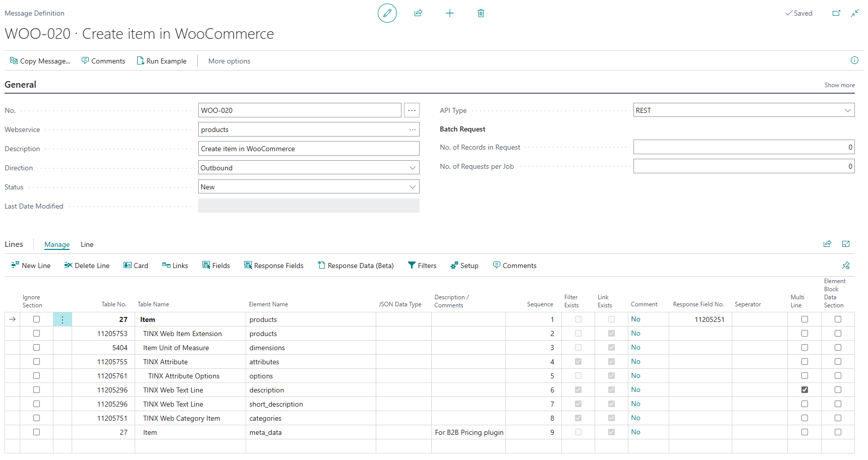Switch to the Manage tab

coord(57,244)
